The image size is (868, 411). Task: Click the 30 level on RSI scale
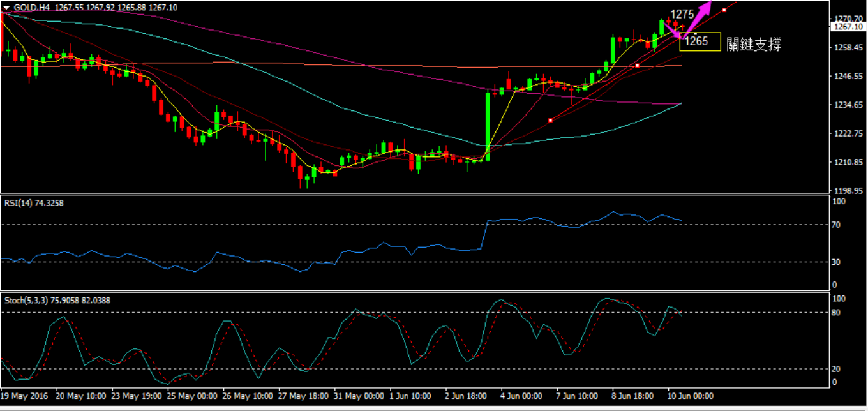(837, 262)
